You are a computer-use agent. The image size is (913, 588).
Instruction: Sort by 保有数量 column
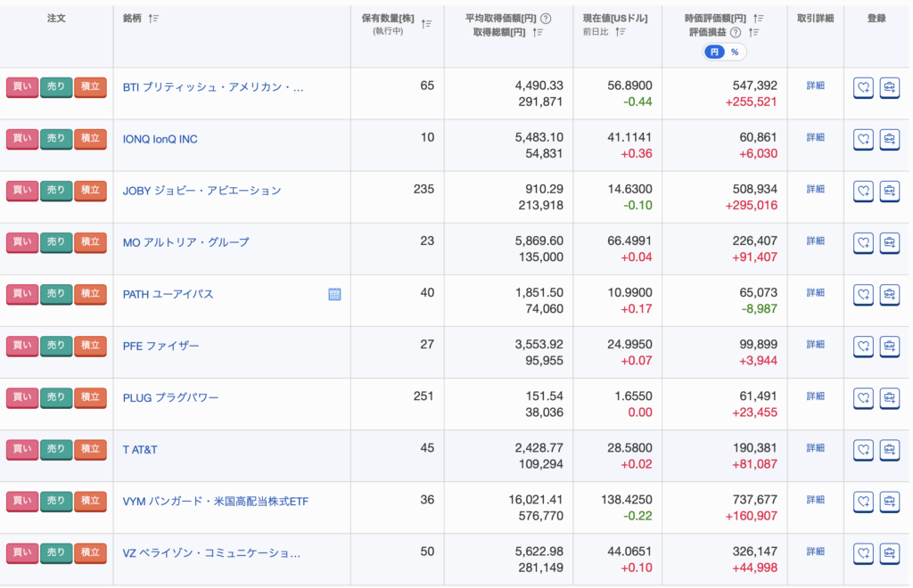(x=427, y=24)
